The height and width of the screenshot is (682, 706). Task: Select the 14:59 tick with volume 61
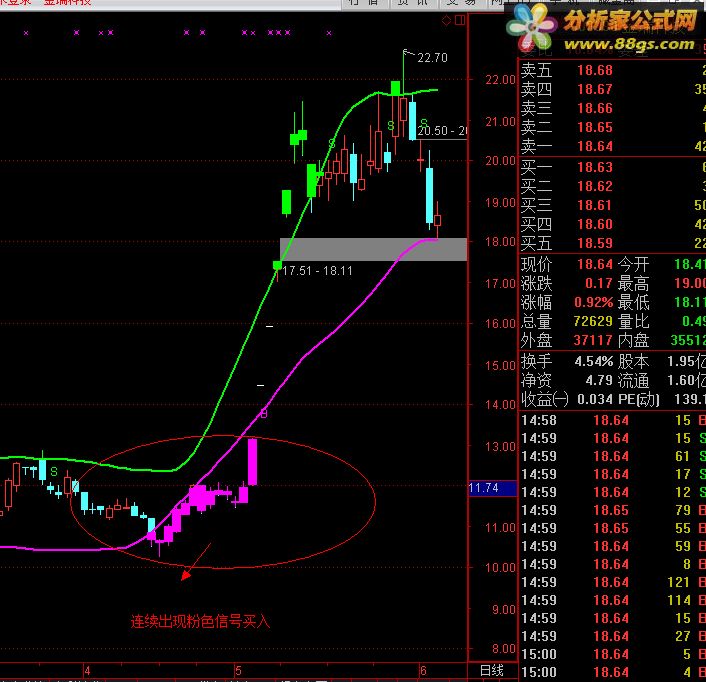(x=613, y=456)
